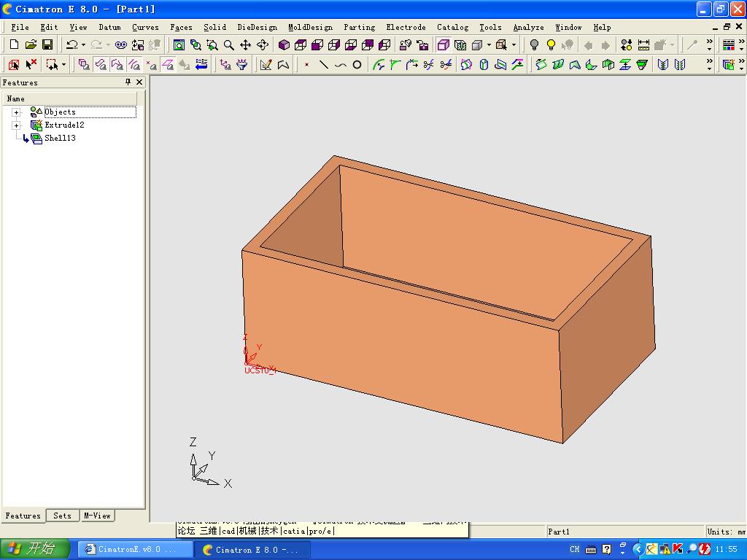This screenshot has width=747, height=560.
Task: Select the magnifying glass zoom tool
Action: [229, 44]
